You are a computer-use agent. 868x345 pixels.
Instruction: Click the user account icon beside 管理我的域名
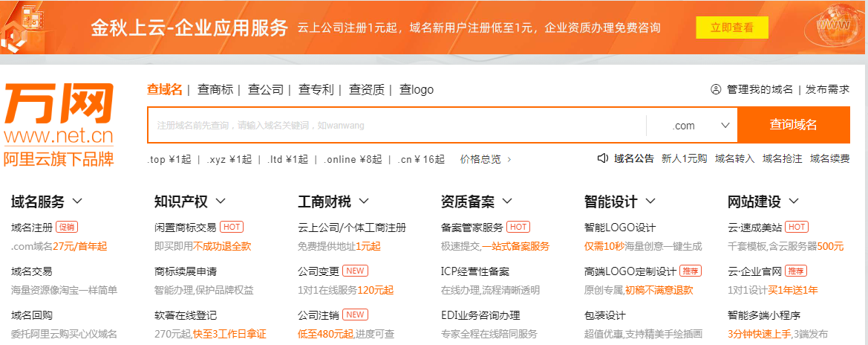click(716, 89)
